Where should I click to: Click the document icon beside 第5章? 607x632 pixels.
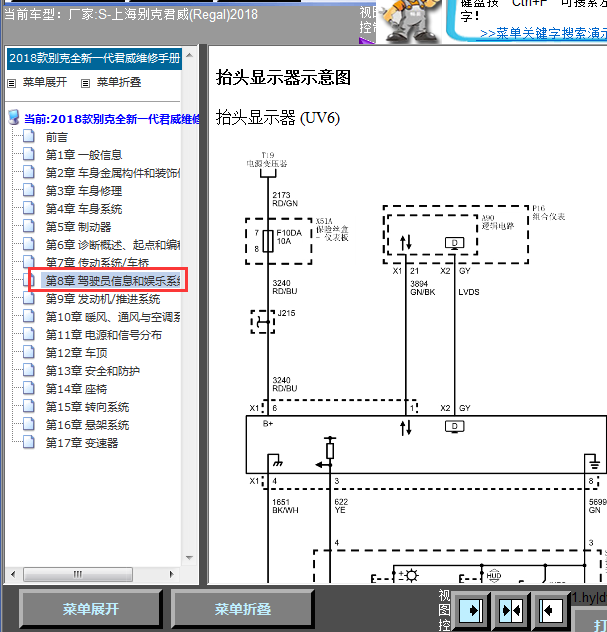tap(29, 226)
